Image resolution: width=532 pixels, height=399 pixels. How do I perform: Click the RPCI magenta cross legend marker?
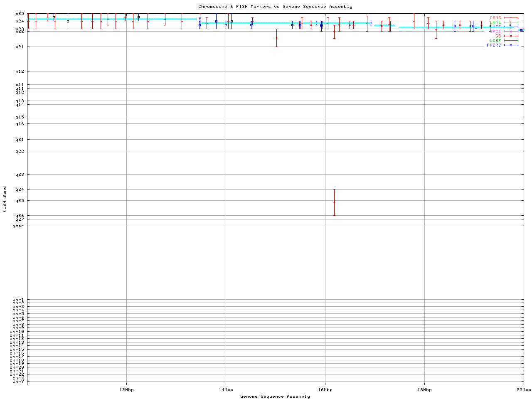pyautogui.click(x=511, y=32)
